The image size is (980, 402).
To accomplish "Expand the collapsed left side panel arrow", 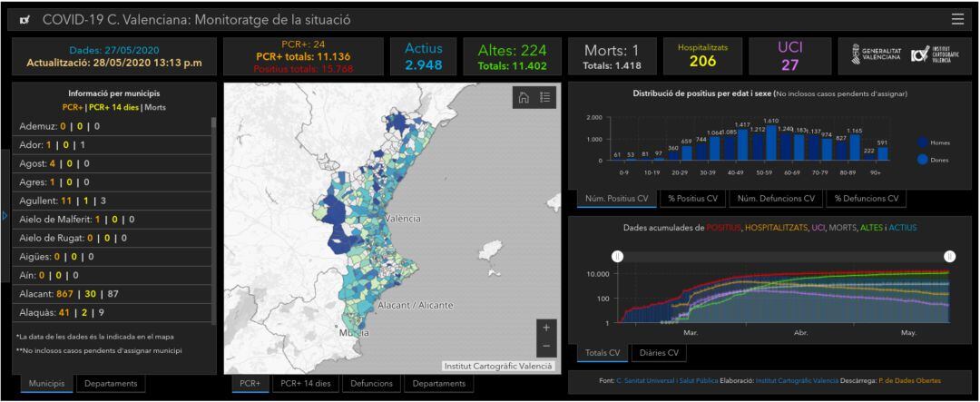I will (x=4, y=216).
